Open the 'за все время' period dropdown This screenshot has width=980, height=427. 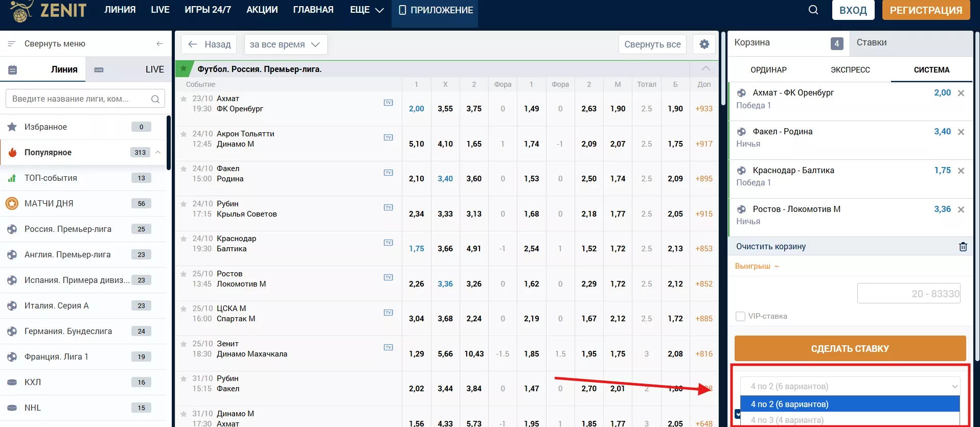(x=286, y=44)
